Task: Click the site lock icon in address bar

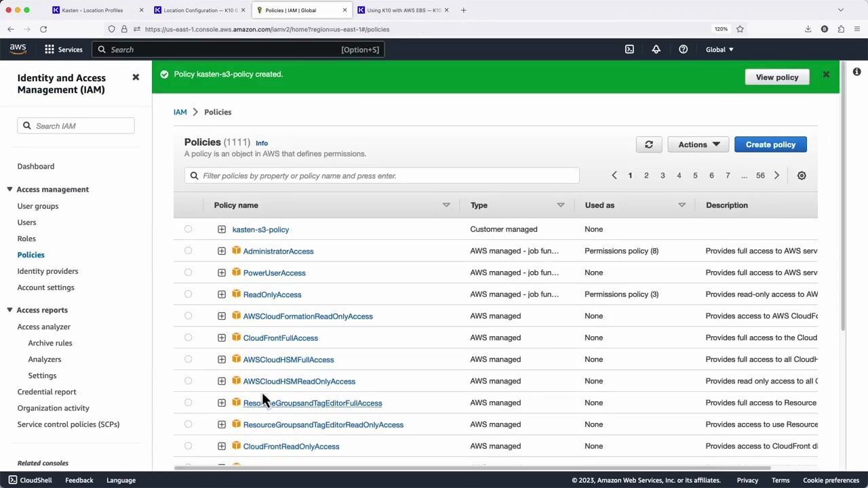Action: point(124,29)
